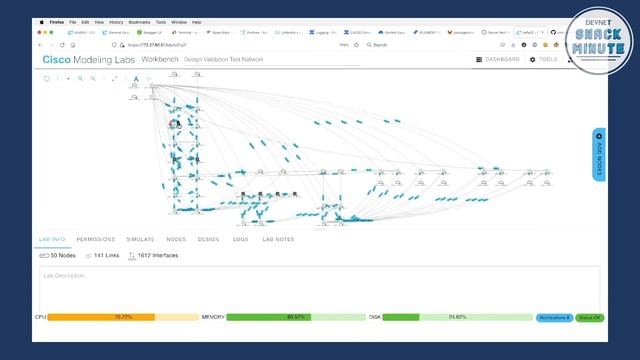Click into the Lab Description text area
The height and width of the screenshot is (360, 640).
point(320,290)
